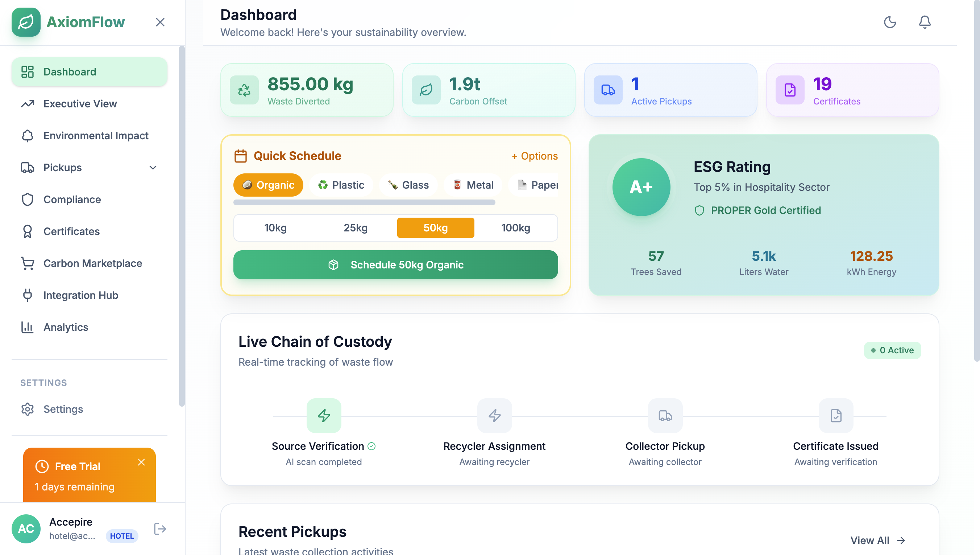Click the Carbon Marketplace cart icon
This screenshot has height=555, width=980.
click(28, 263)
